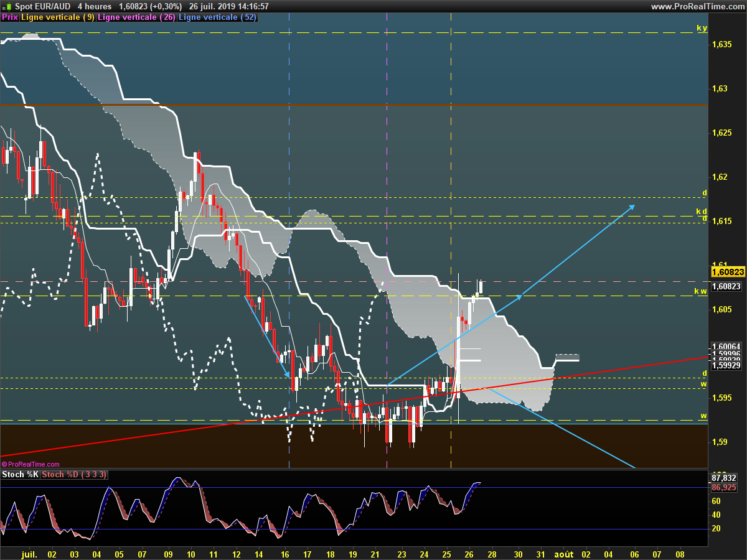This screenshot has height=560, width=747.
Task: Select the yellow 1,60823 current price tag
Action: click(727, 272)
